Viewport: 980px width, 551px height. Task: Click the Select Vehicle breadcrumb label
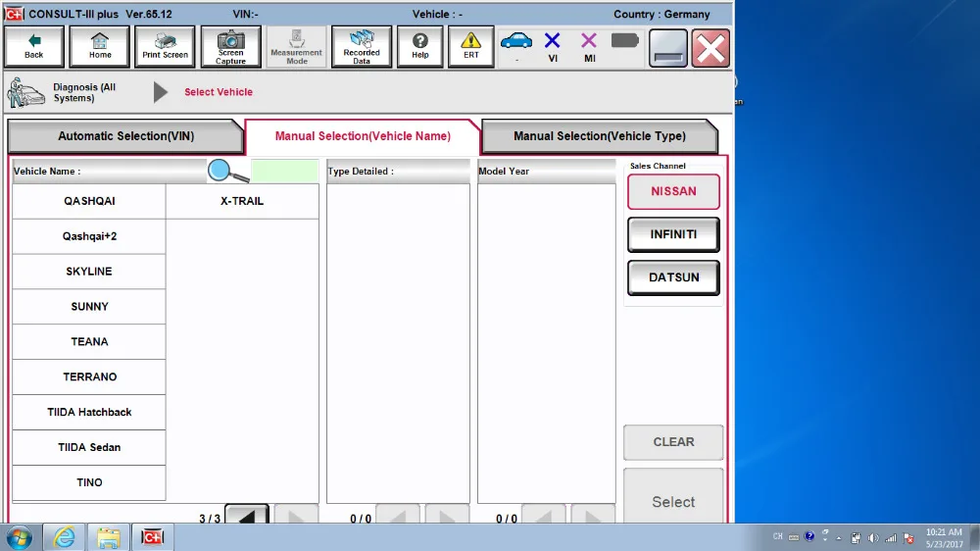[x=219, y=92]
